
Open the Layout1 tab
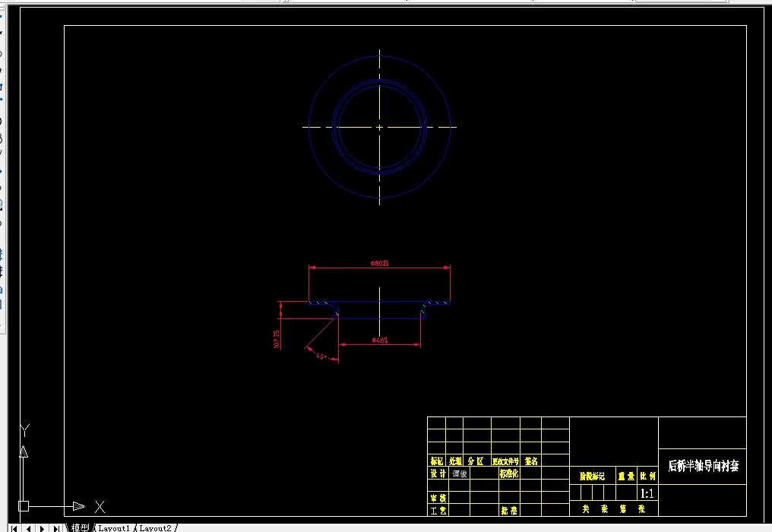point(114,528)
